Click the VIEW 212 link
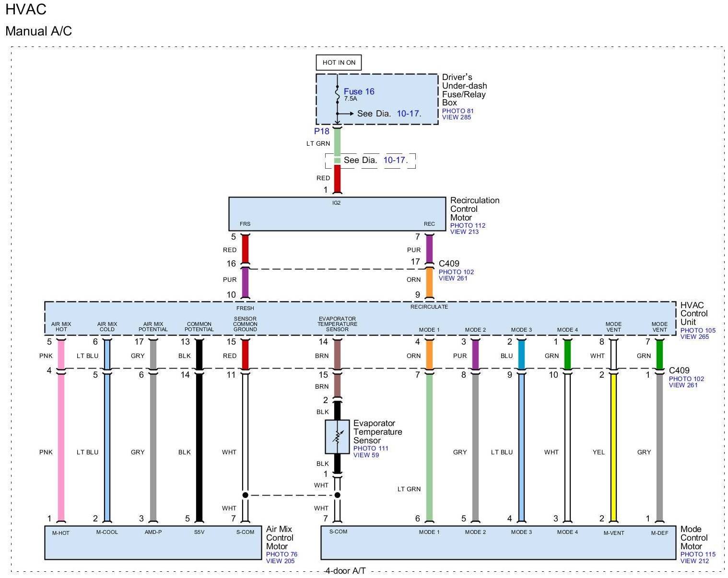This screenshot has width=728, height=578. [694, 561]
